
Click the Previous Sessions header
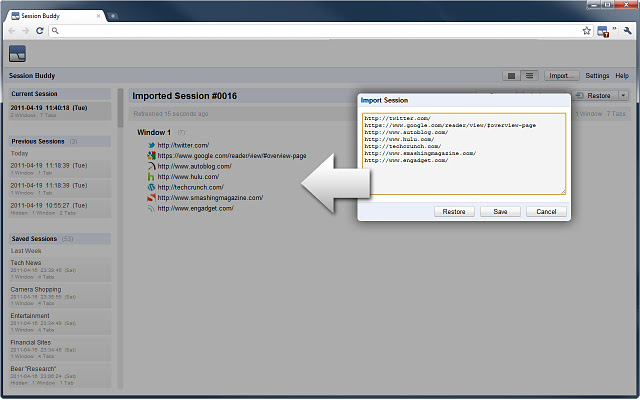click(60, 142)
